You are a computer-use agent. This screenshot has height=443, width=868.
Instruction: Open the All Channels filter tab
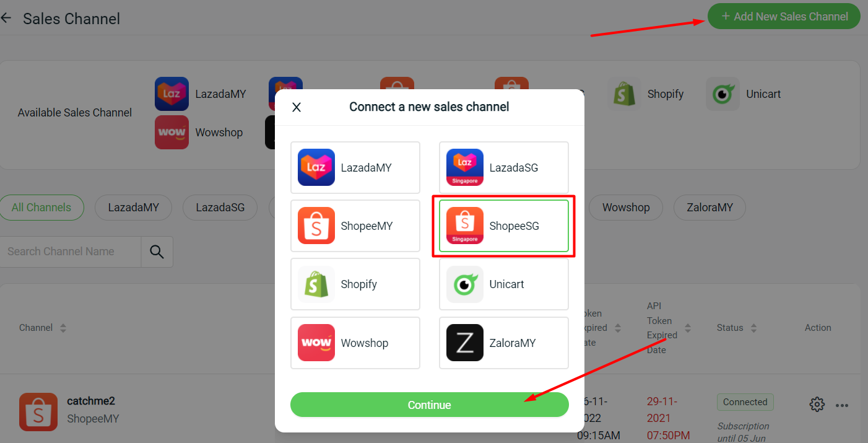click(x=41, y=208)
